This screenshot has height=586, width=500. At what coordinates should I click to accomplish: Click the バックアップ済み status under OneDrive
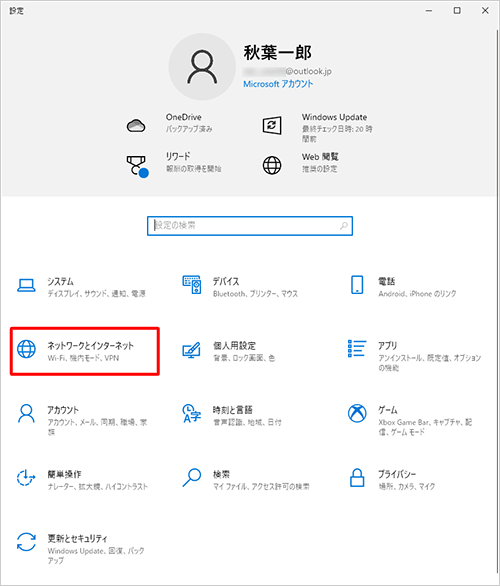click(189, 129)
